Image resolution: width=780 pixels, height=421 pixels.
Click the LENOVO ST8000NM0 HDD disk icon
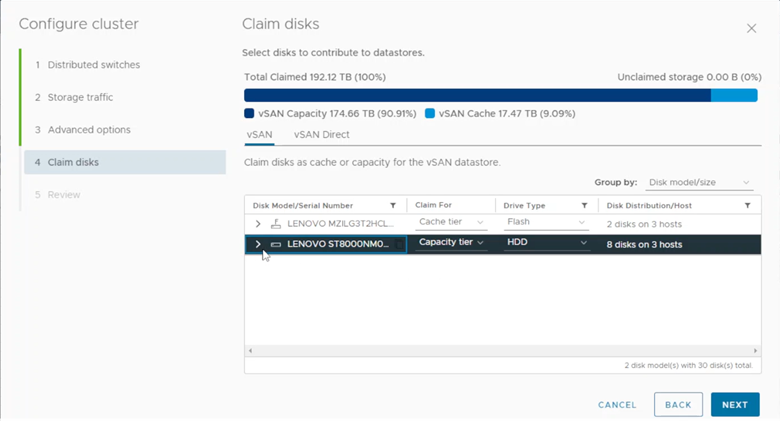pyautogui.click(x=276, y=244)
